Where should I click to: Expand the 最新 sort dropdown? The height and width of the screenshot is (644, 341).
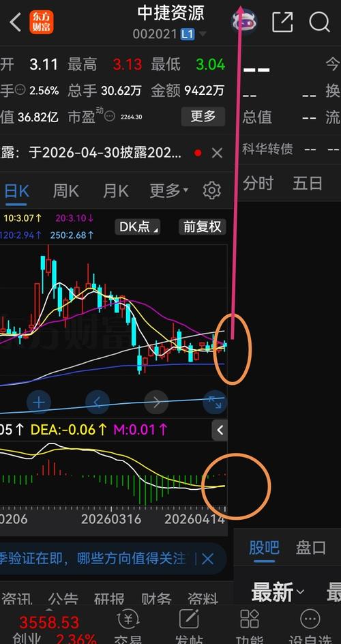pos(278,592)
